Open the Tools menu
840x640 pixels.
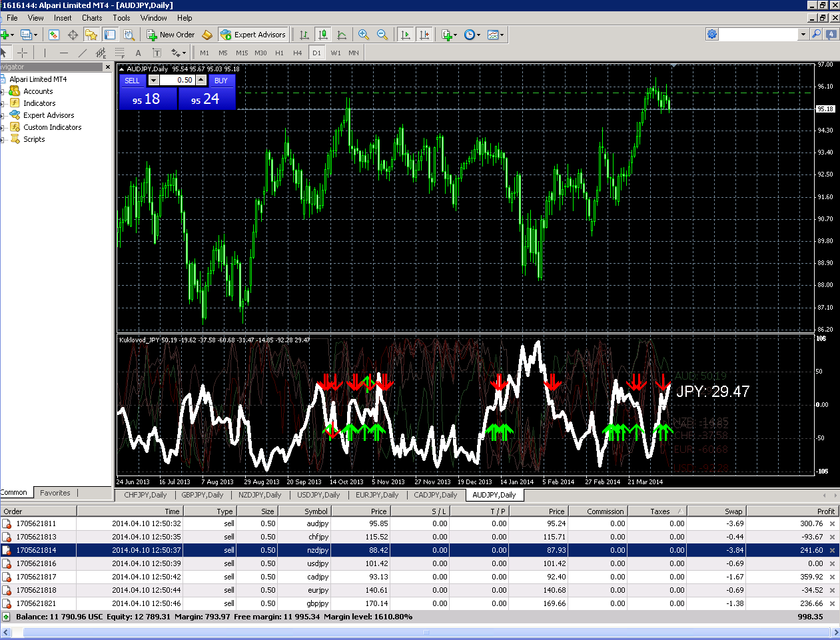pyautogui.click(x=121, y=18)
